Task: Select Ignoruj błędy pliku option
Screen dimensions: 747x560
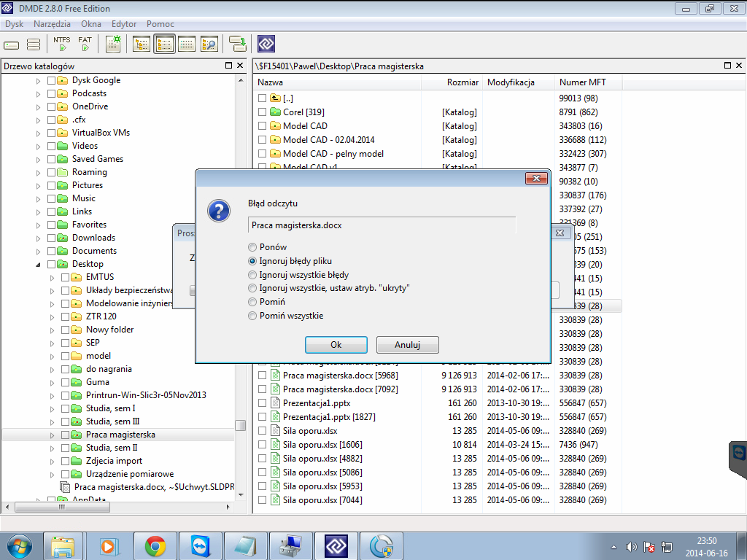Action: point(252,261)
